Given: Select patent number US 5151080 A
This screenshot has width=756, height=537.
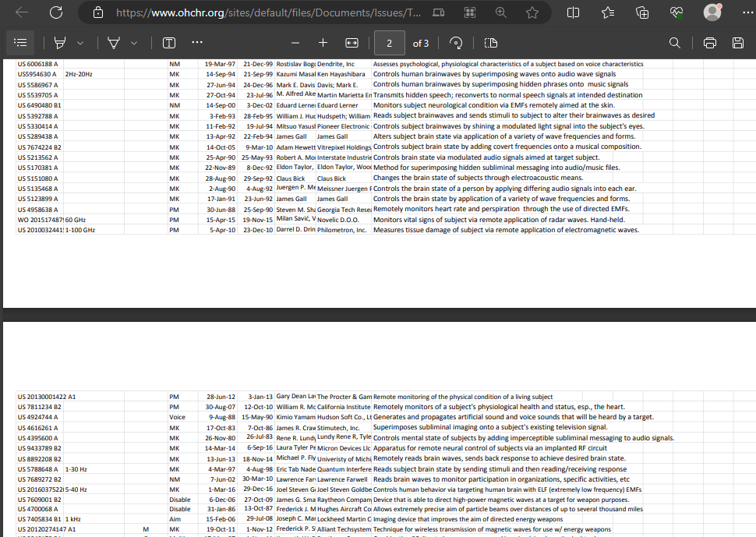Looking at the screenshot, I should (37, 178).
